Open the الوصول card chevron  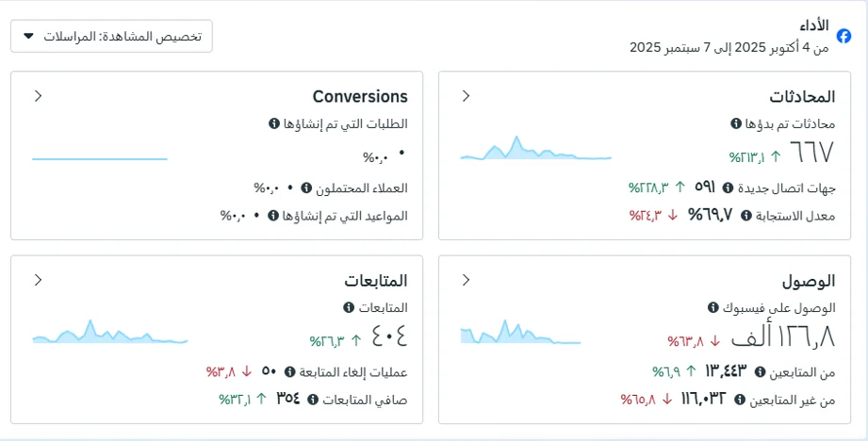point(466,280)
